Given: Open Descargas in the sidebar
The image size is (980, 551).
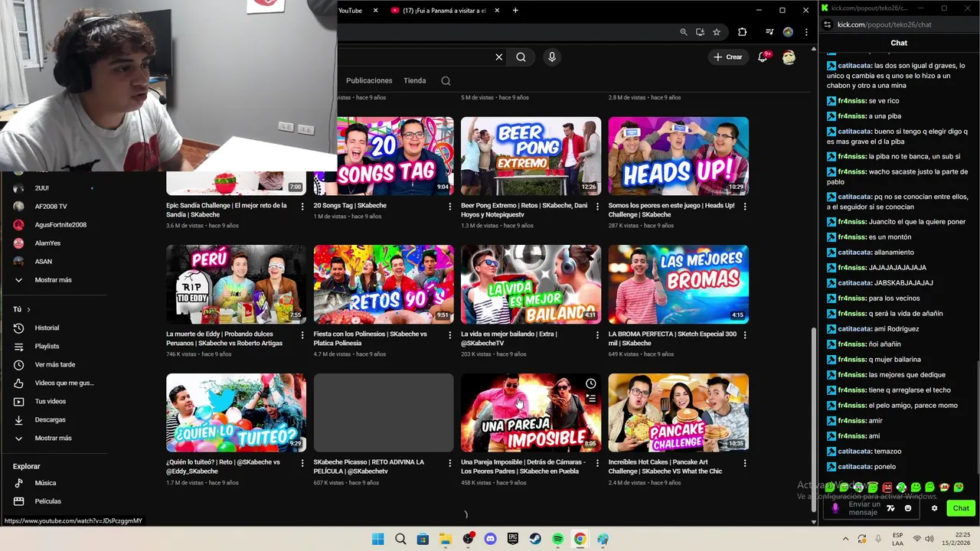Looking at the screenshot, I should [50, 420].
